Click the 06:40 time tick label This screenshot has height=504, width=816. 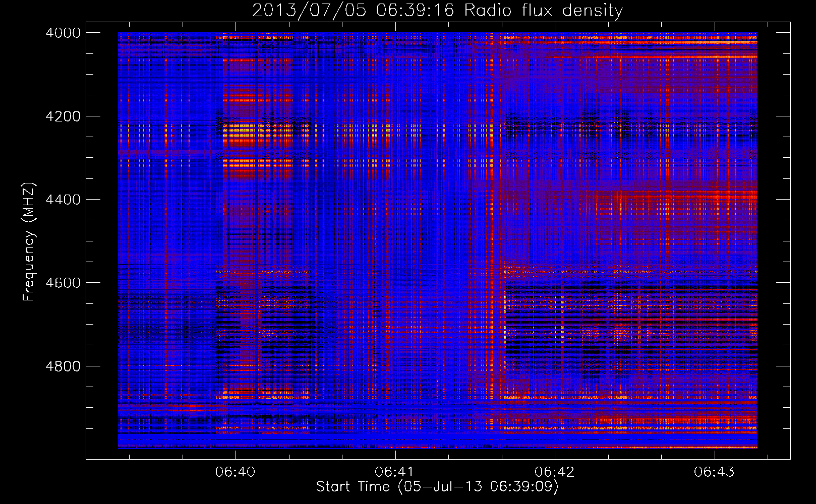coord(236,472)
